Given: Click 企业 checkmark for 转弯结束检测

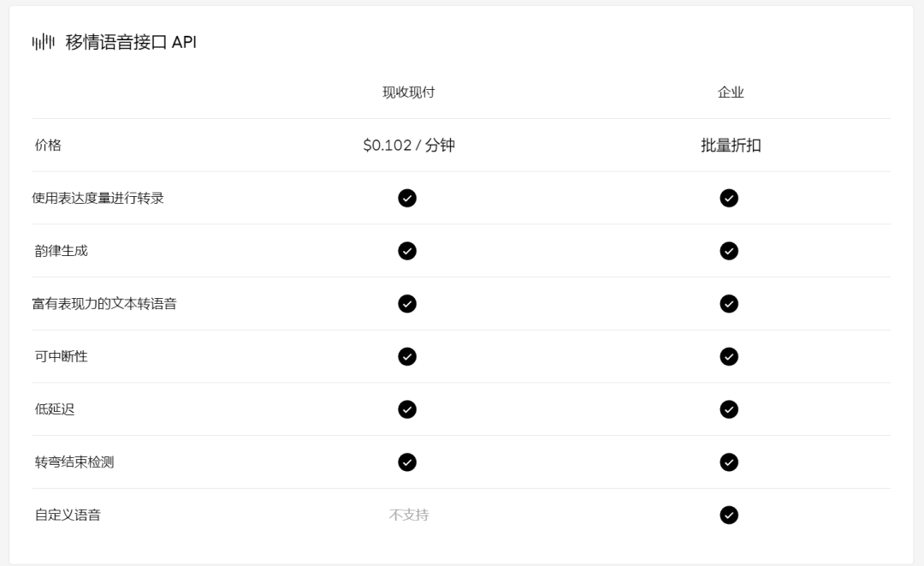Looking at the screenshot, I should click(x=729, y=462).
